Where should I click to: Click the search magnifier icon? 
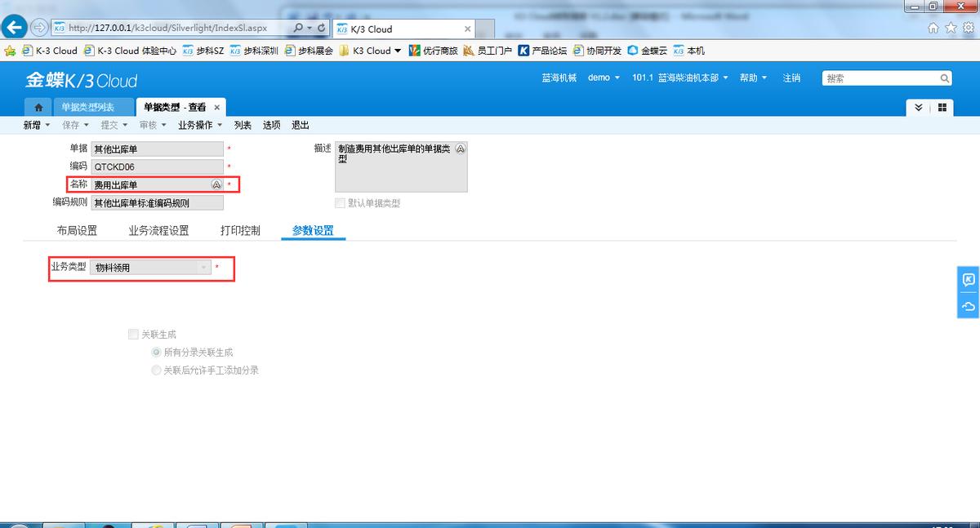[x=945, y=78]
